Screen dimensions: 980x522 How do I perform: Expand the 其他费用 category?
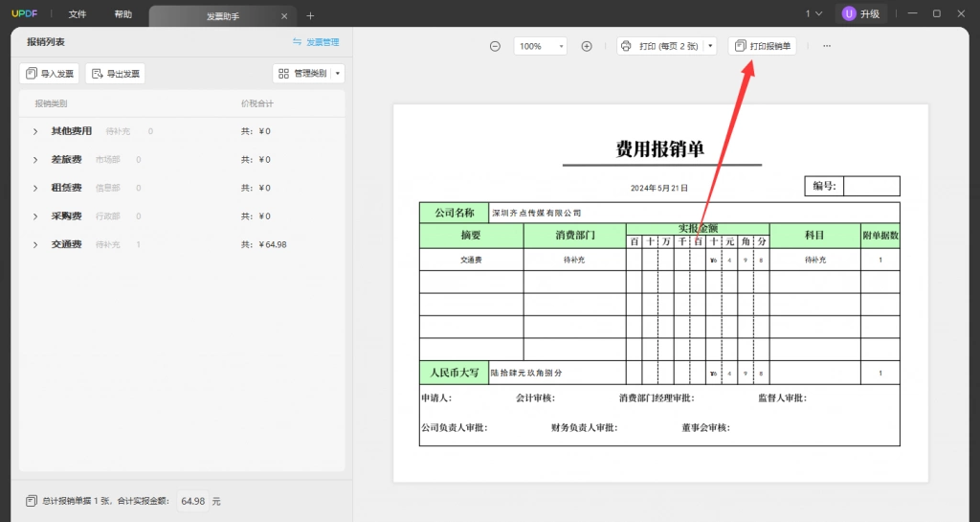tap(35, 131)
